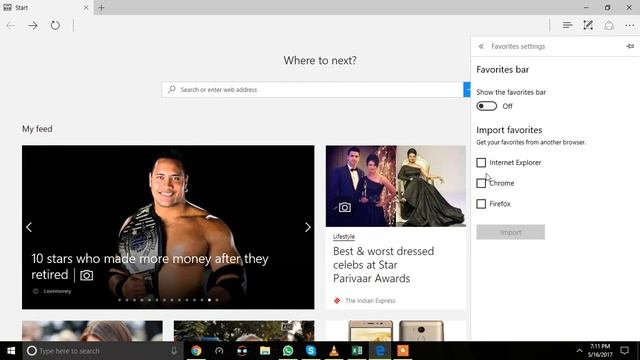Click the Share icon in the toolbar

(x=609, y=25)
